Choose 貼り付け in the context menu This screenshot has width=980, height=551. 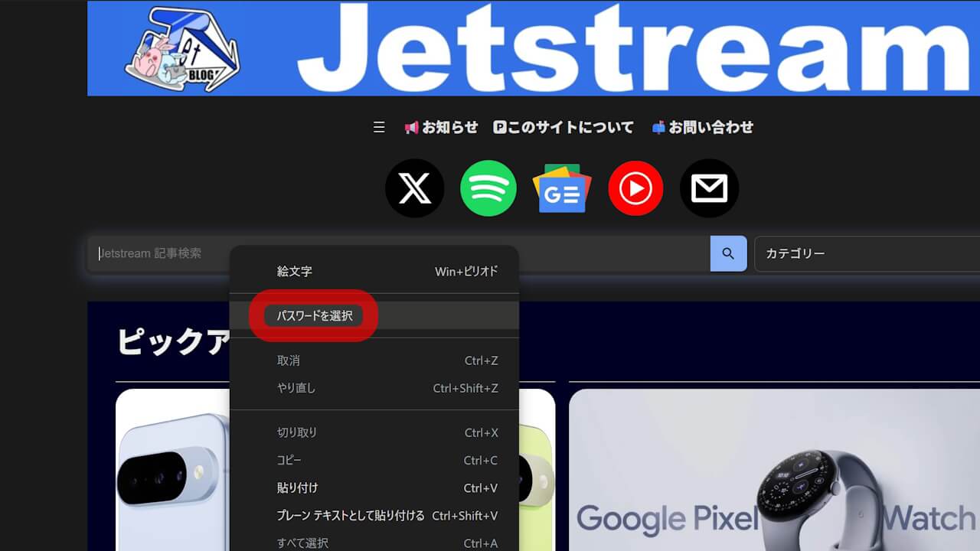pos(374,487)
